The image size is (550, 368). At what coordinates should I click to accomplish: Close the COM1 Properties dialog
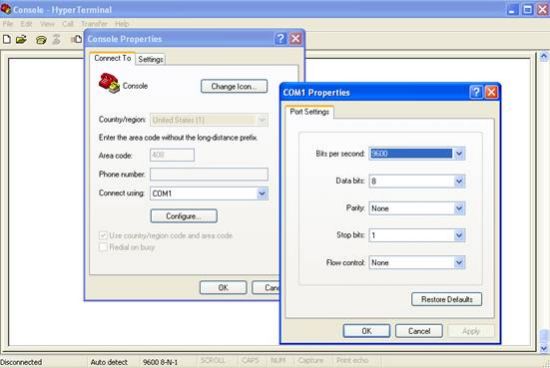click(x=491, y=92)
